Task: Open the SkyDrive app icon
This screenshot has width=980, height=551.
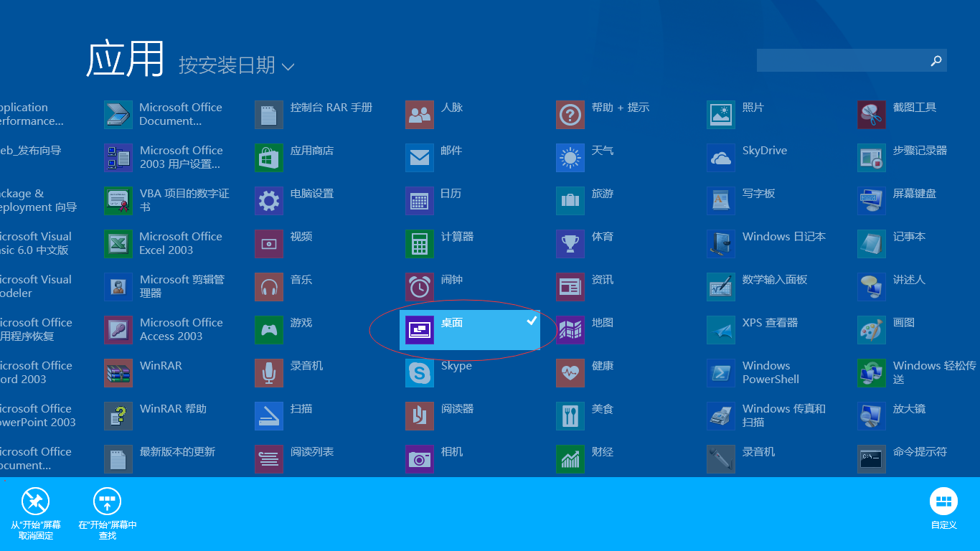Action: [x=721, y=158]
